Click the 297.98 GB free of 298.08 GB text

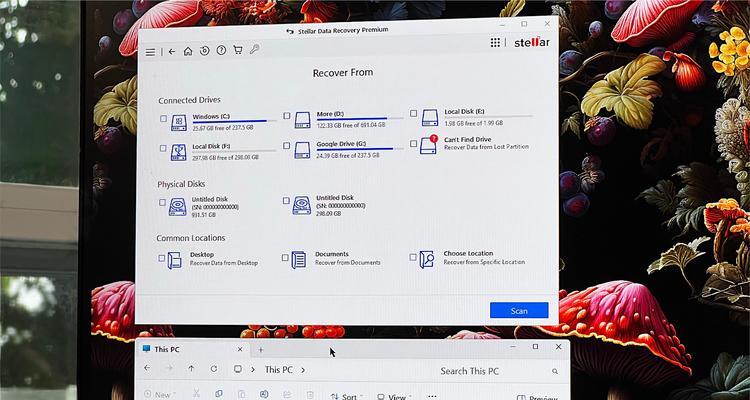click(225, 157)
